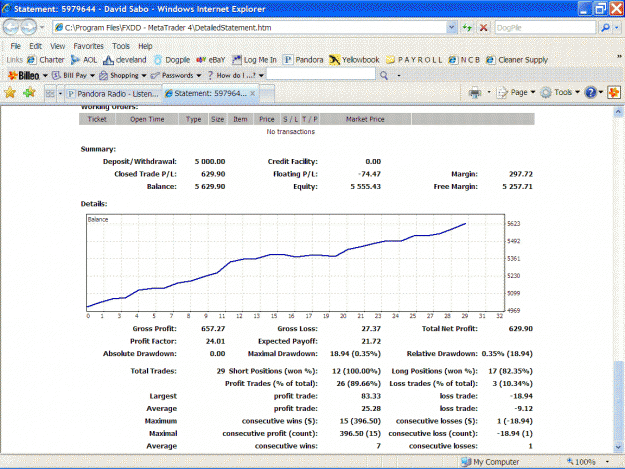Click the Balance value 5 629.90
The image size is (625, 469).
(210, 186)
